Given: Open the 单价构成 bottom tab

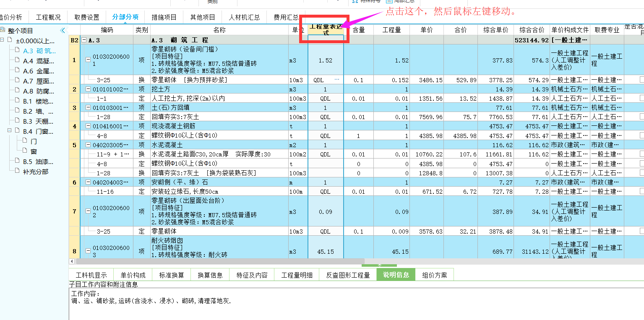Looking at the screenshot, I should click(133, 275).
